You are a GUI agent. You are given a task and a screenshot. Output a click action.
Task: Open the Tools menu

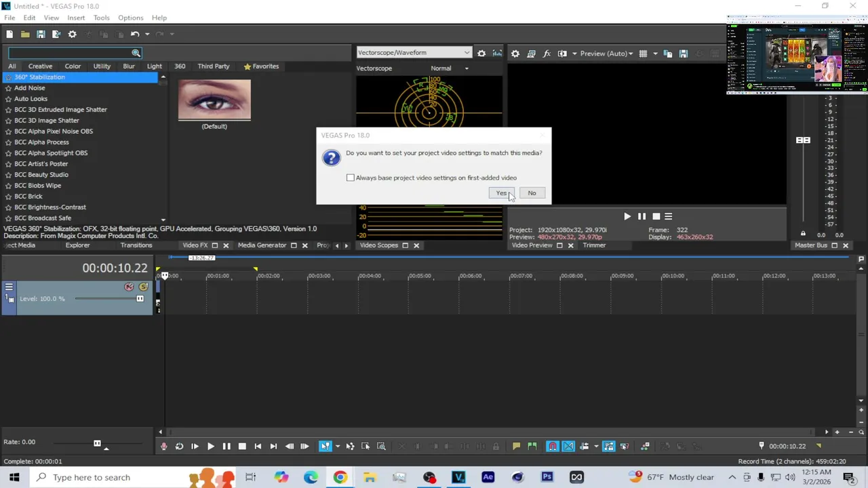coord(101,18)
